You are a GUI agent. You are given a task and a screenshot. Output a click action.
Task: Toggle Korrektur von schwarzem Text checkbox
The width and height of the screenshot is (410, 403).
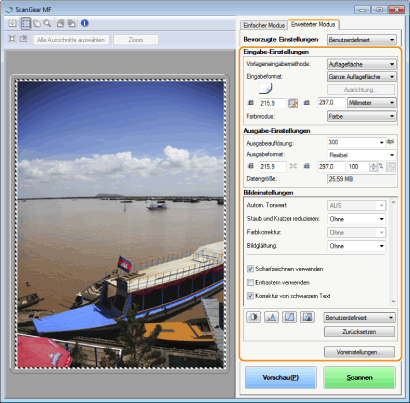(x=250, y=296)
